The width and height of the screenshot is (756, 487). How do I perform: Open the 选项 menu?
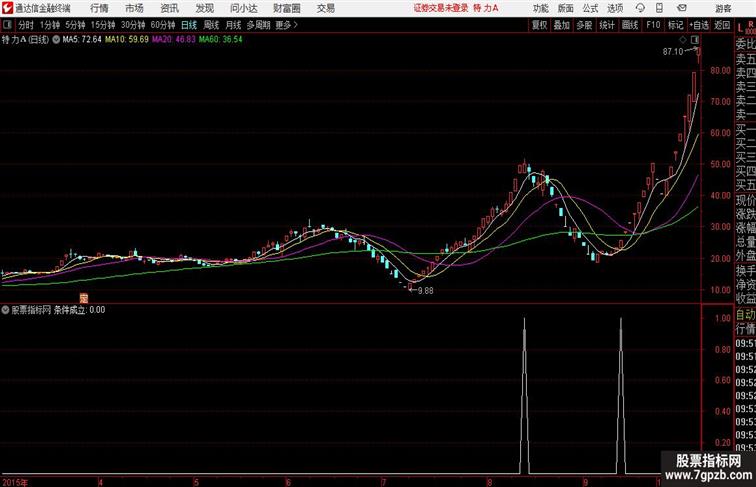click(x=616, y=8)
